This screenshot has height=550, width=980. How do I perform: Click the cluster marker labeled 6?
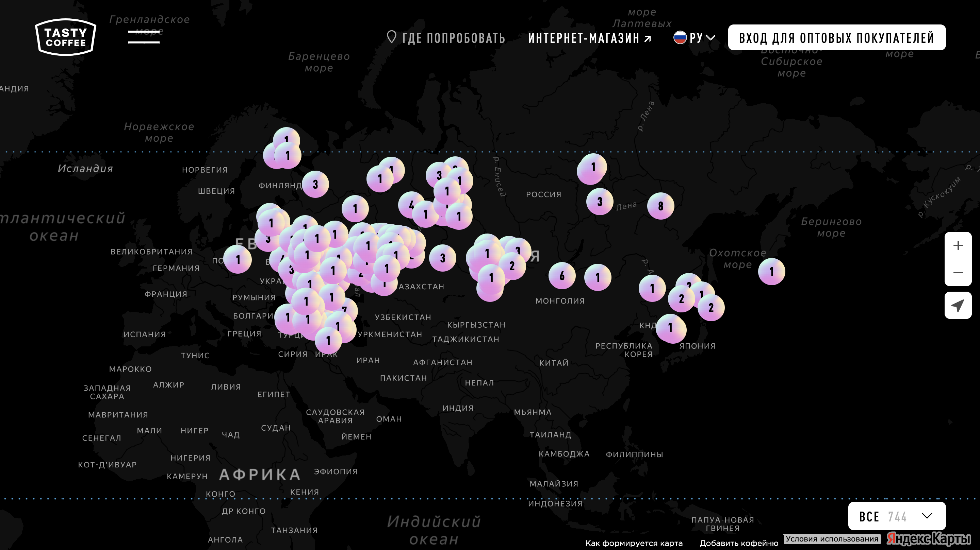click(562, 276)
